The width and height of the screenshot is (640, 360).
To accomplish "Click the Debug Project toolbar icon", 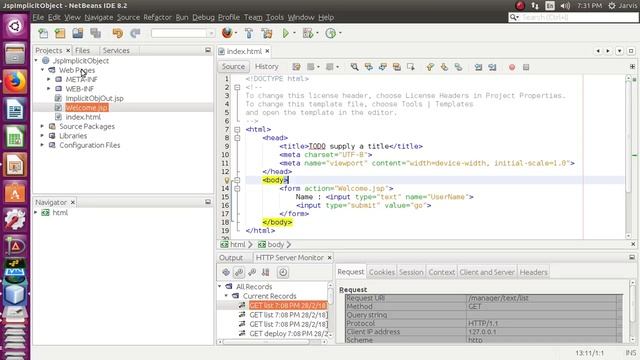I will click(x=308, y=33).
